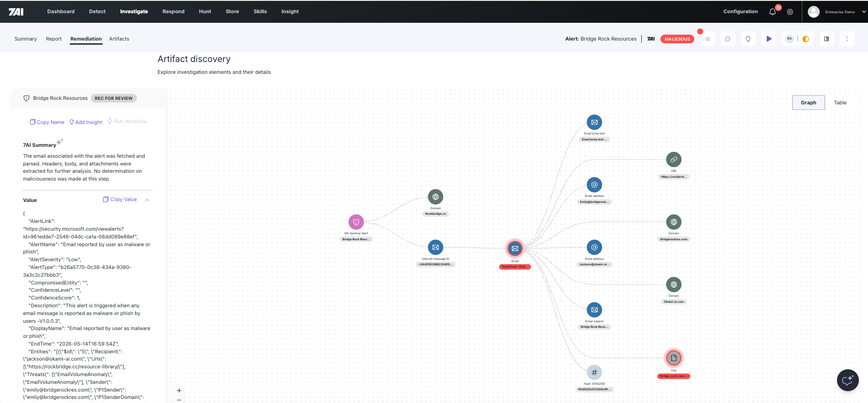This screenshot has width=868, height=403.
Task: Select the Bridgerockres.com domain node
Action: [674, 222]
